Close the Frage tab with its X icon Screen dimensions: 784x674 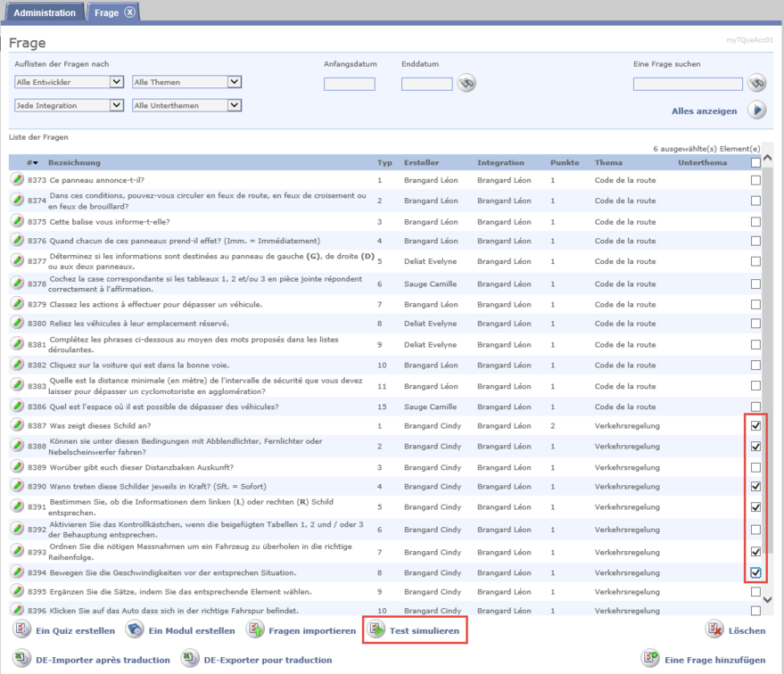click(x=130, y=12)
